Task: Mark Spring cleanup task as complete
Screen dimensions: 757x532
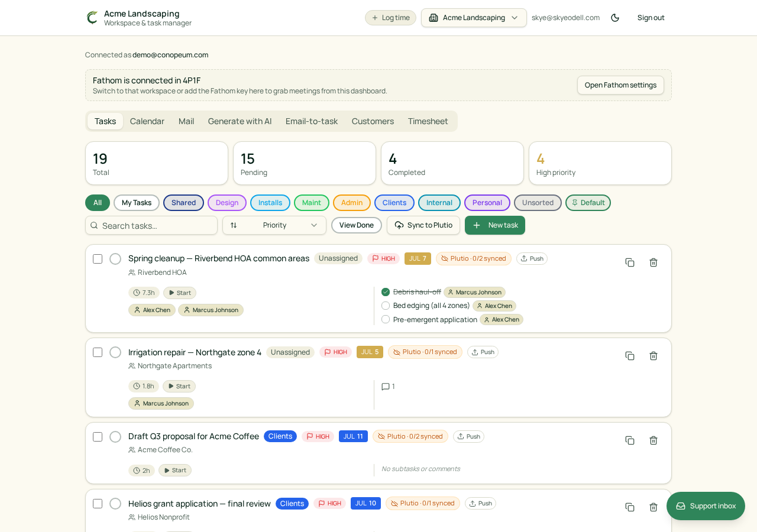Action: 115,259
